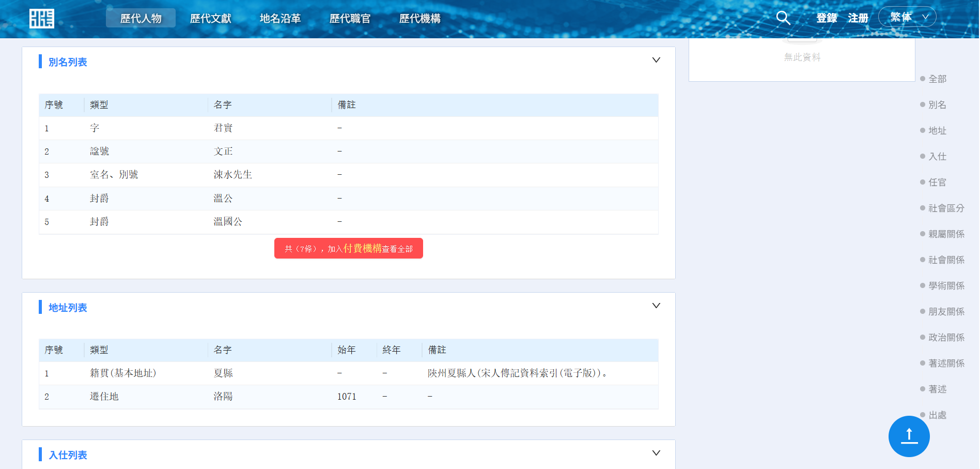Image resolution: width=980 pixels, height=469 pixels.
Task: Click the site logo icon
Action: click(41, 19)
